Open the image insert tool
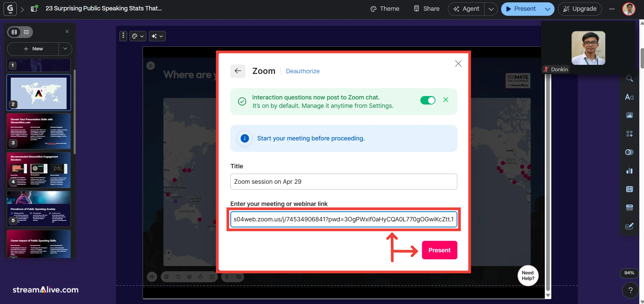644x304 pixels. 630,116
